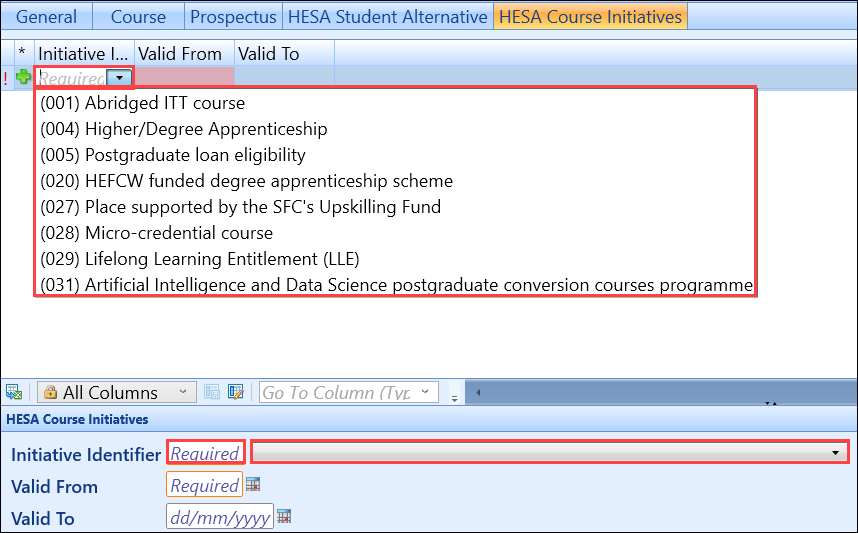Click the edit columns pencil icon
This screenshot has width=858, height=533.
coord(236,392)
